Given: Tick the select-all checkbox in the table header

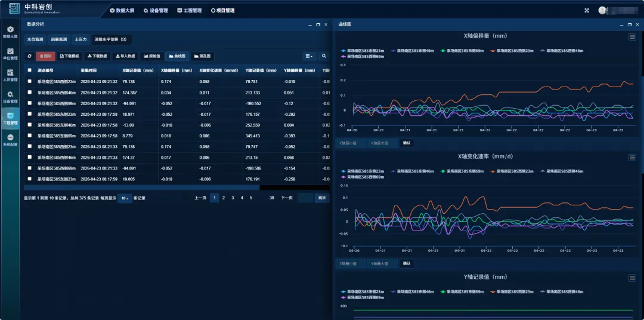Looking at the screenshot, I should pyautogui.click(x=30, y=70).
